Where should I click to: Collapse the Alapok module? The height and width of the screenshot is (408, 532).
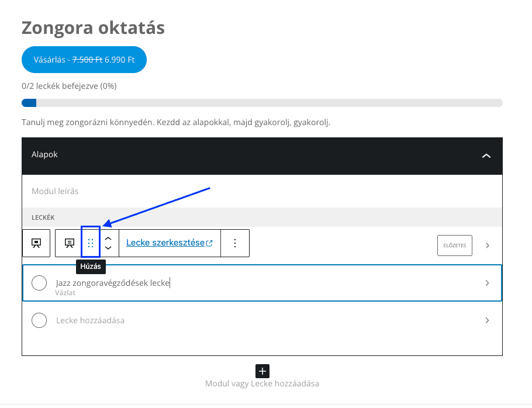coord(486,155)
